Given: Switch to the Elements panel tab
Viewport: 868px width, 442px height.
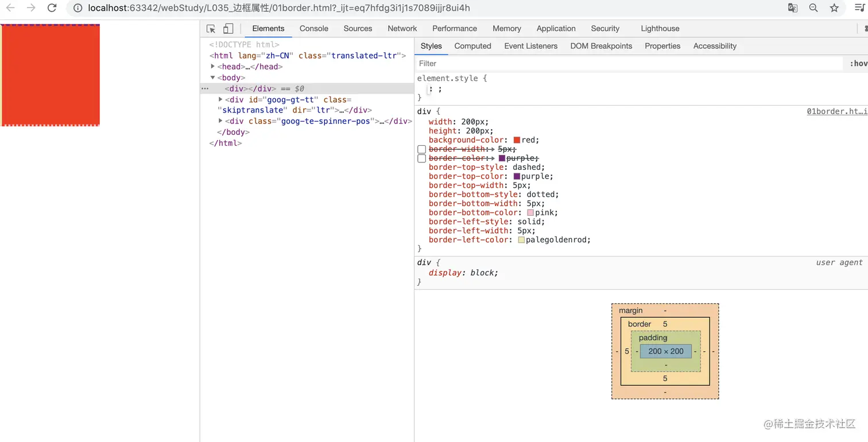Looking at the screenshot, I should click(x=268, y=29).
